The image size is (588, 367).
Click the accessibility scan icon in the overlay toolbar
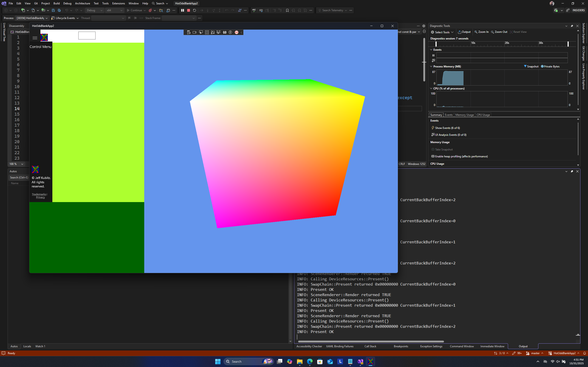point(230,32)
